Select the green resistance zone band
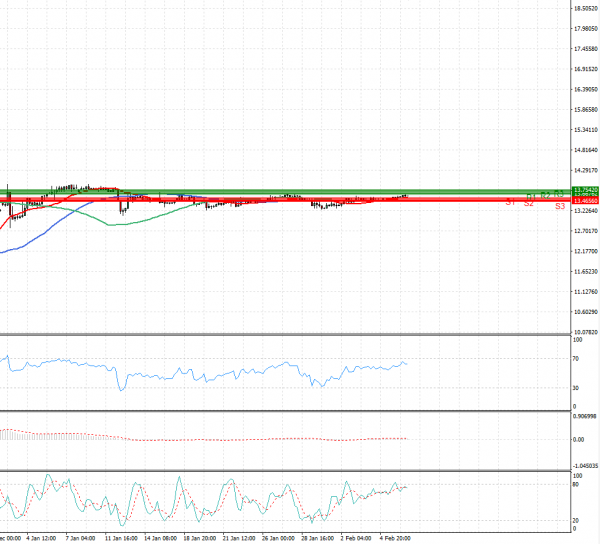 click(300, 190)
